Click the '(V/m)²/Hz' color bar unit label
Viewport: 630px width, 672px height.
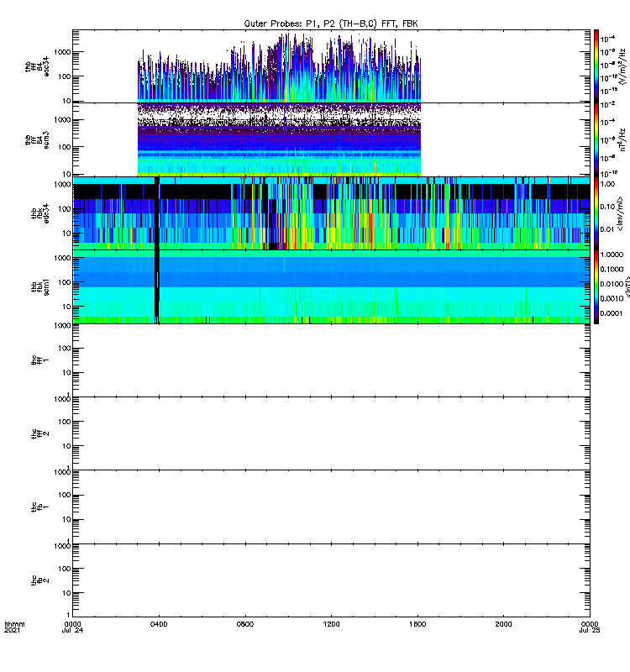(623, 66)
